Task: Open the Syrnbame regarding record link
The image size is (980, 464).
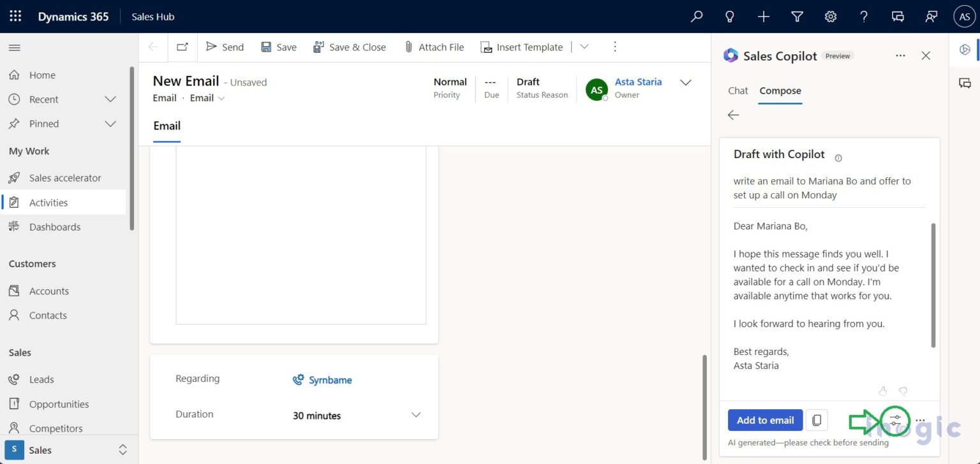Action: [330, 380]
